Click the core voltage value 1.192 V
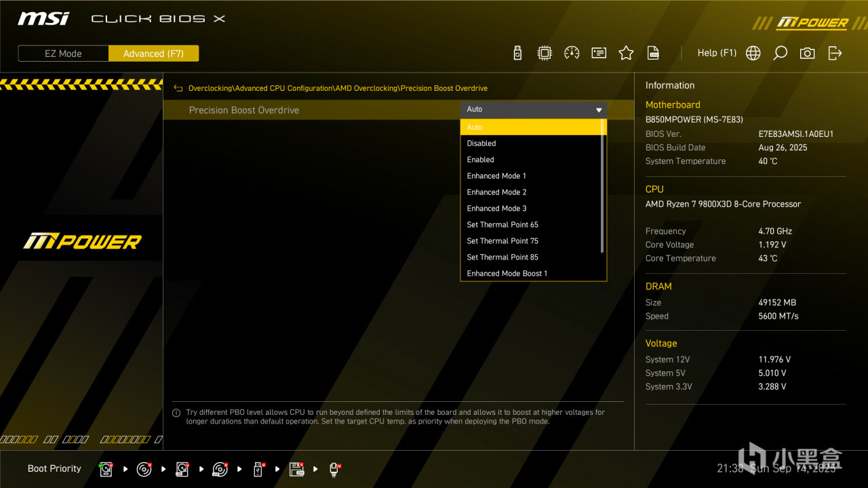The width and height of the screenshot is (868, 488). (x=773, y=245)
